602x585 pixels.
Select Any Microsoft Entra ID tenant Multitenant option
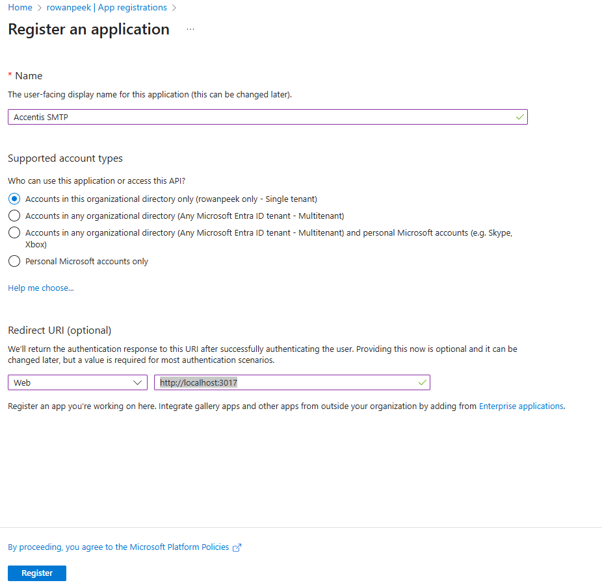point(14,216)
